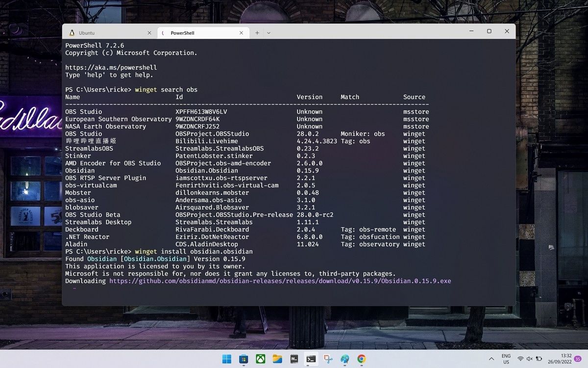Image resolution: width=588 pixels, height=368 pixels.
Task: Click the ENG US language selector
Action: point(506,359)
